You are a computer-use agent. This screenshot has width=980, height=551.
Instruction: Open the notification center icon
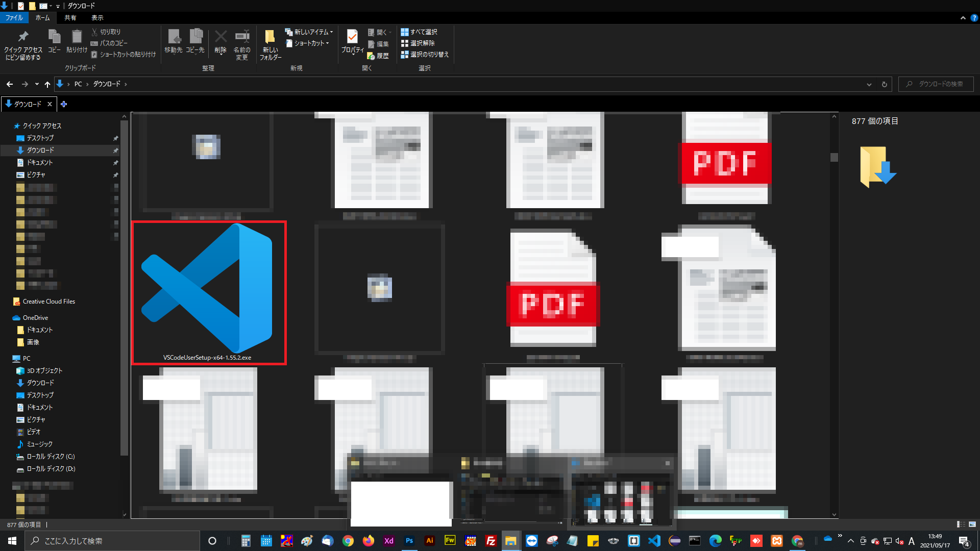(964, 541)
